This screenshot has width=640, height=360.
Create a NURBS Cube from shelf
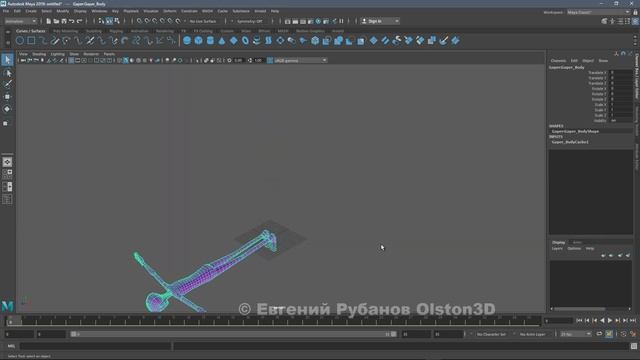(198, 40)
